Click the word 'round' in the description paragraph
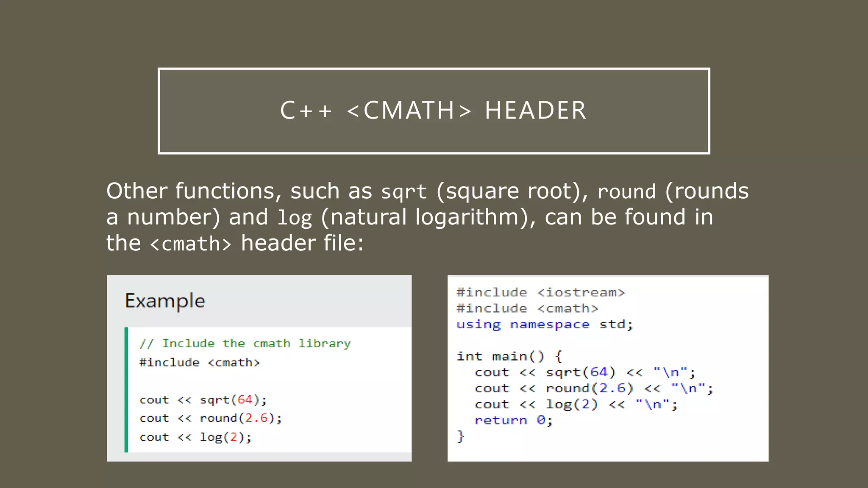Screen dimensions: 868x488 point(626,192)
